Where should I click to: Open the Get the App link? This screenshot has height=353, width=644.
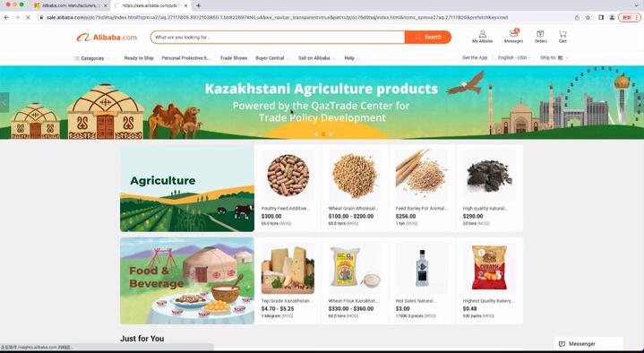(475, 58)
